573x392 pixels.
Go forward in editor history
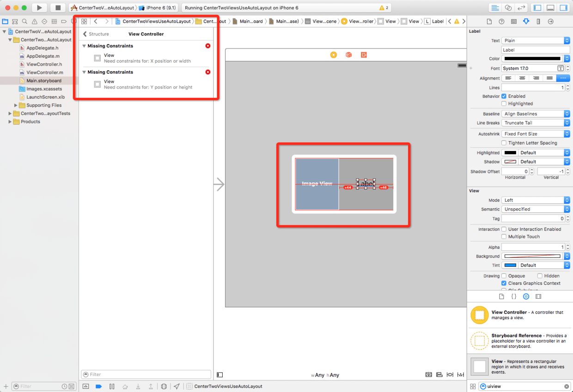(107, 21)
